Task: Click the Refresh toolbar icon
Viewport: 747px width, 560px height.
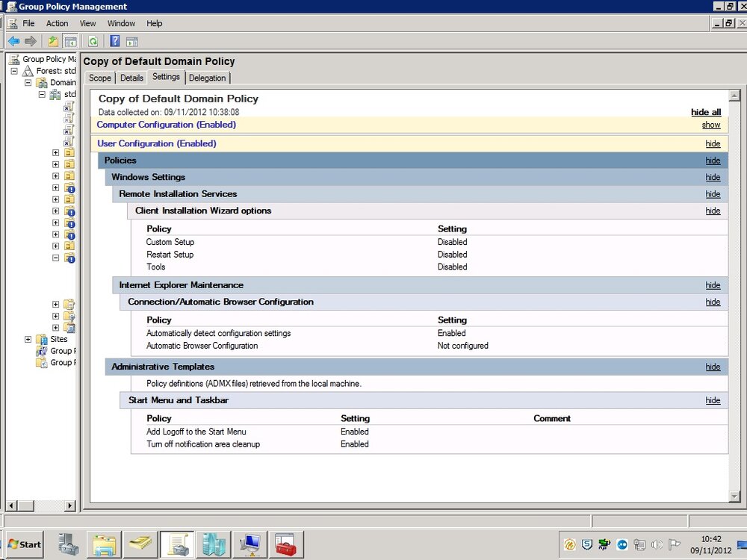Action: (93, 41)
